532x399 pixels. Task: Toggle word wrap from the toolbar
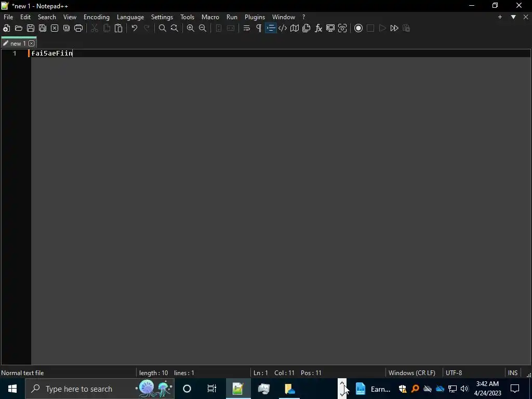tap(247, 28)
